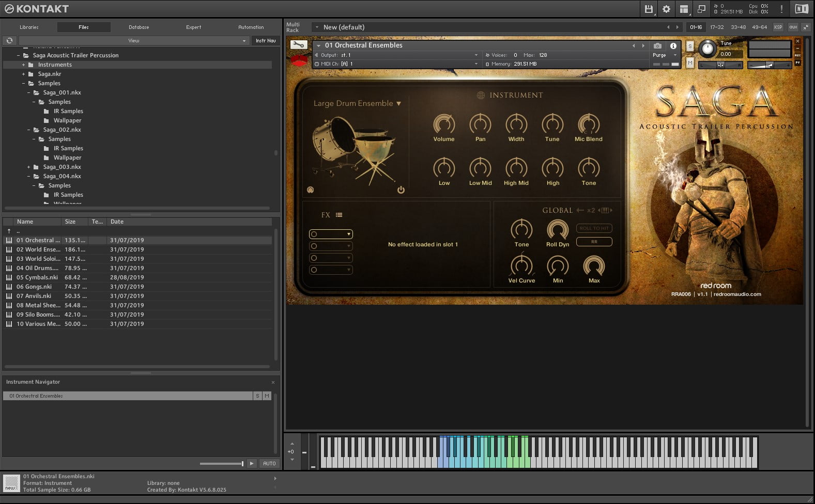Viewport: 815px width, 504px height.
Task: Click left arrow in GLOBAL section
Action: pyautogui.click(x=580, y=210)
